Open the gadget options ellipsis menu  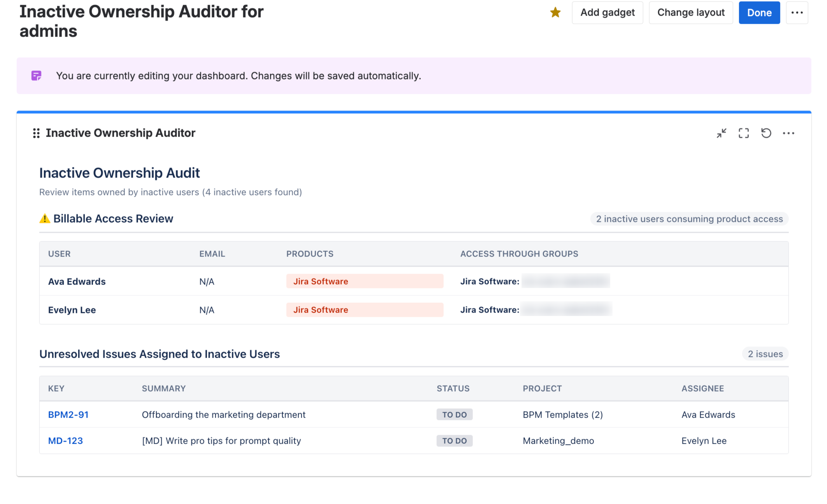[x=788, y=133]
